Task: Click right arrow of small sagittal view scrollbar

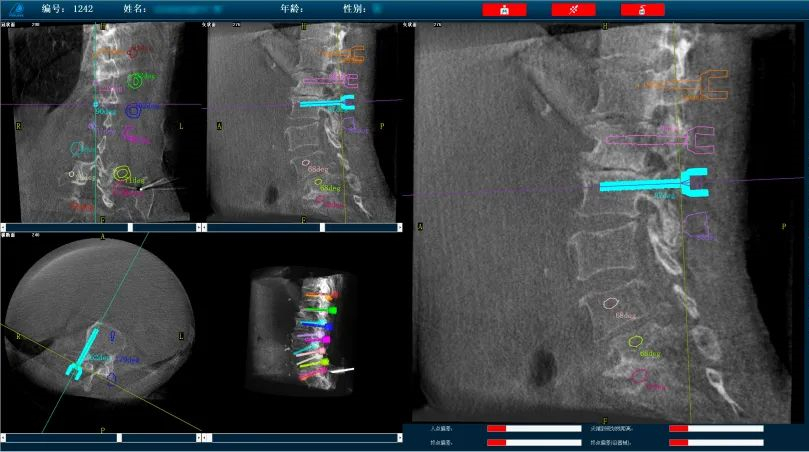Action: click(x=399, y=227)
